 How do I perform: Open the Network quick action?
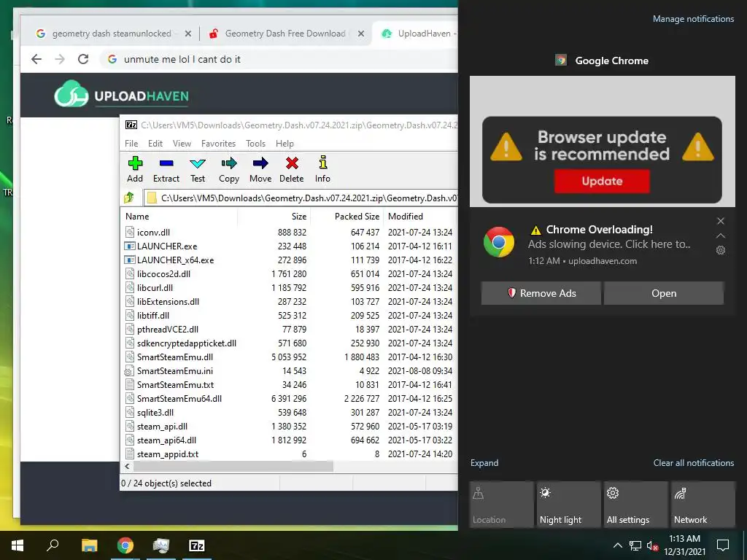pyautogui.click(x=703, y=505)
